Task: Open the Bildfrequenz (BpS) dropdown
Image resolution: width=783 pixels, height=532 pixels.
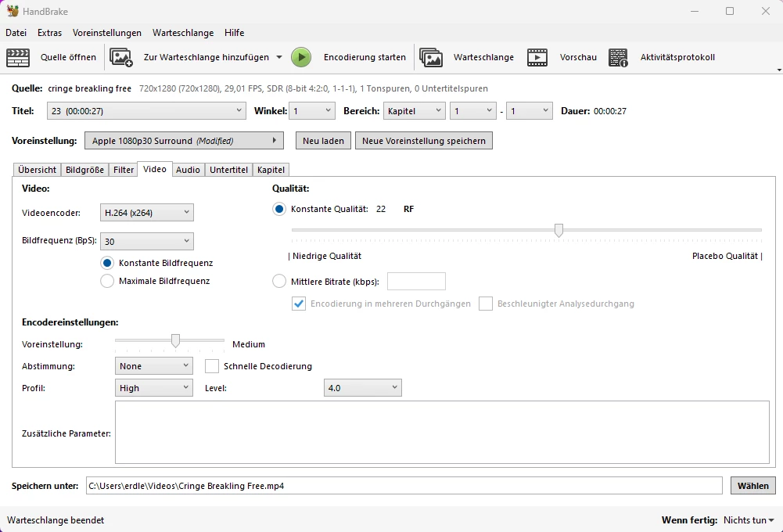Action: click(x=147, y=241)
